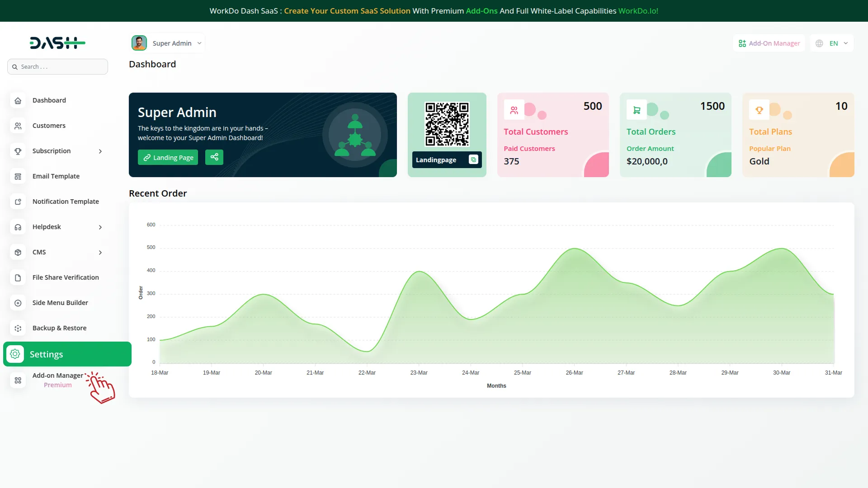This screenshot has height=488, width=868.
Task: Open Backup & Restore settings icon
Action: pyautogui.click(x=18, y=328)
